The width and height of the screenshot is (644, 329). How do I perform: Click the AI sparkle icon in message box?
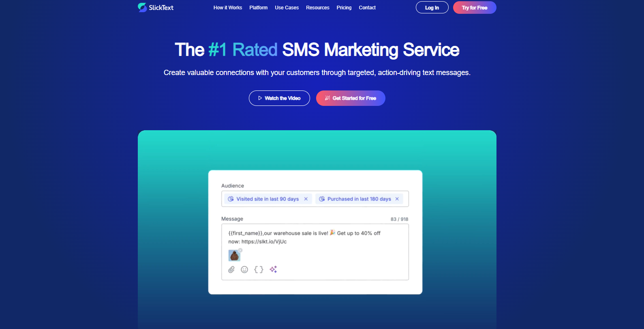(x=274, y=269)
